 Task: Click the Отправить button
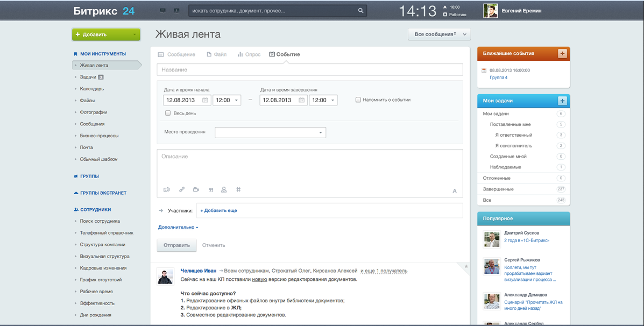coord(176,245)
